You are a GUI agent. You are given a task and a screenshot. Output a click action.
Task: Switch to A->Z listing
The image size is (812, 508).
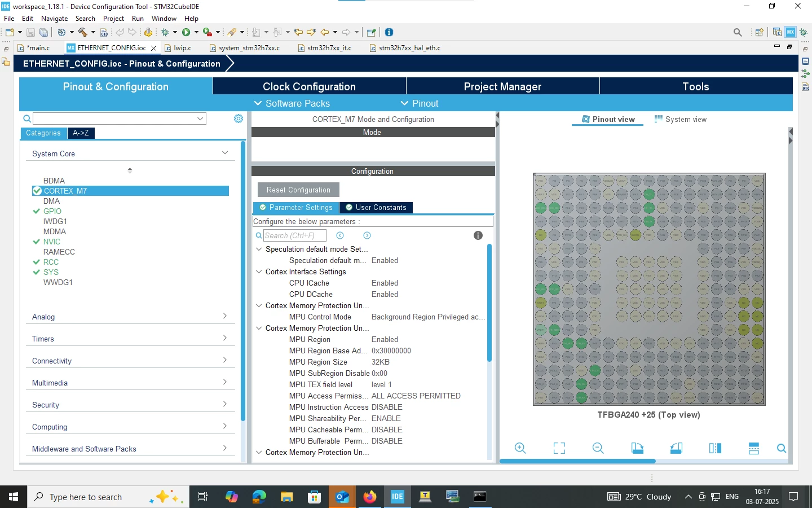click(81, 133)
